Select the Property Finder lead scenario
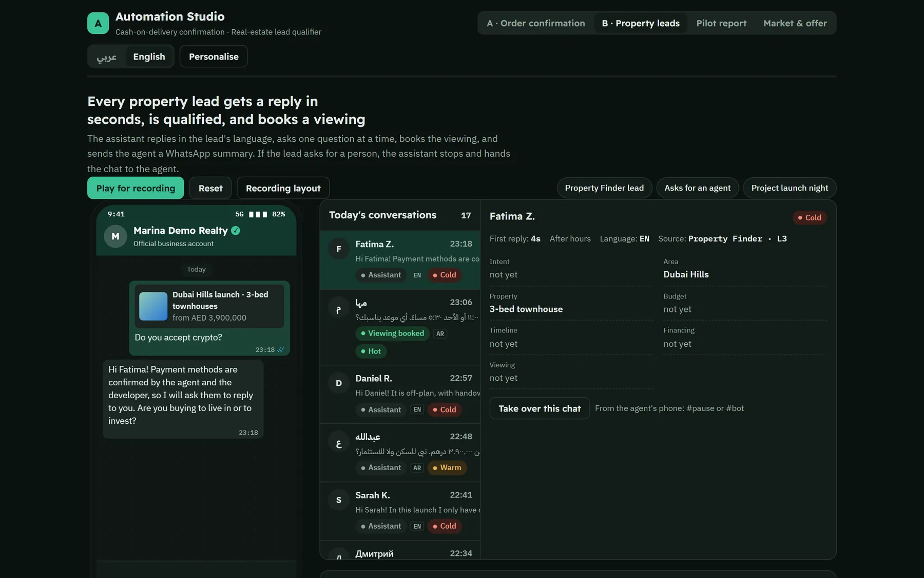The width and height of the screenshot is (924, 578). (604, 188)
